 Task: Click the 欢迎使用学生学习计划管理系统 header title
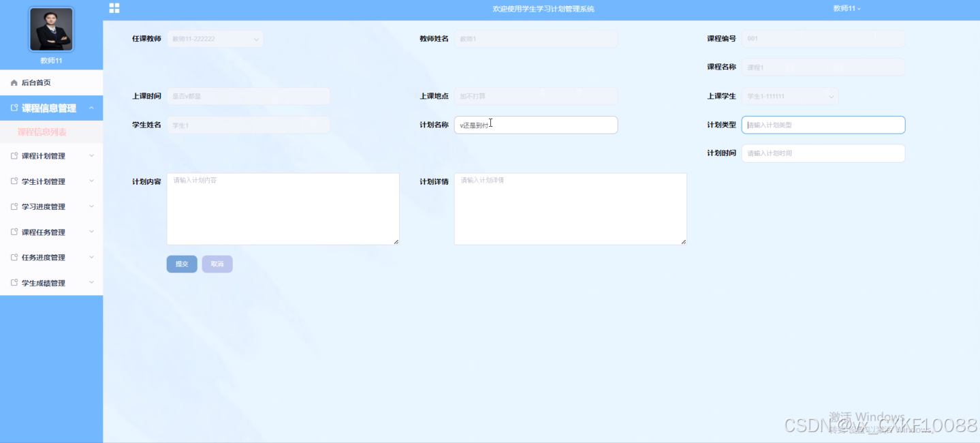click(x=543, y=9)
